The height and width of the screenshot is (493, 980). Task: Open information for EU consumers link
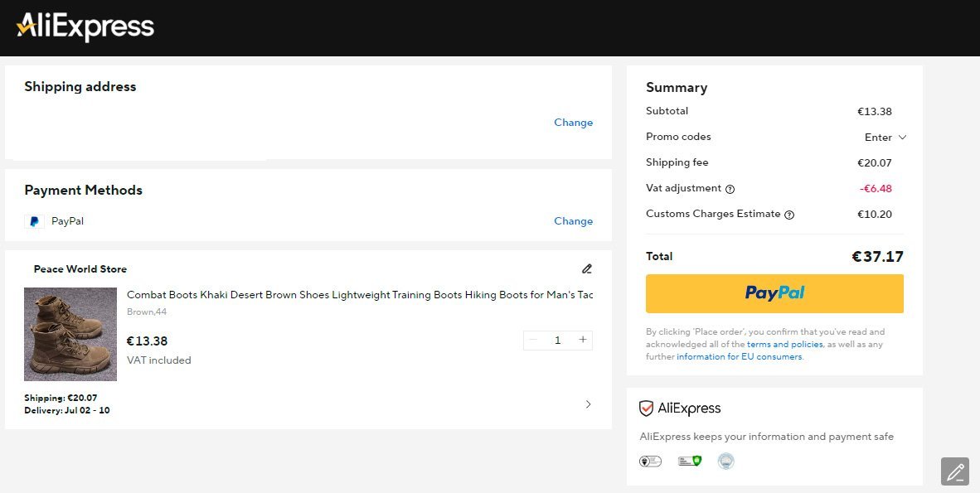click(739, 357)
